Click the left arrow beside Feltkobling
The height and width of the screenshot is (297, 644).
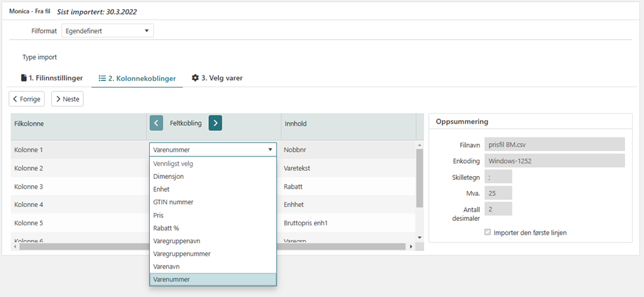point(156,123)
